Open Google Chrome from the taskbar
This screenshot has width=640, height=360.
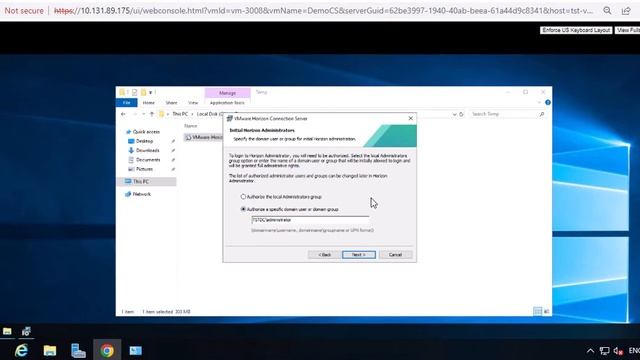107,350
